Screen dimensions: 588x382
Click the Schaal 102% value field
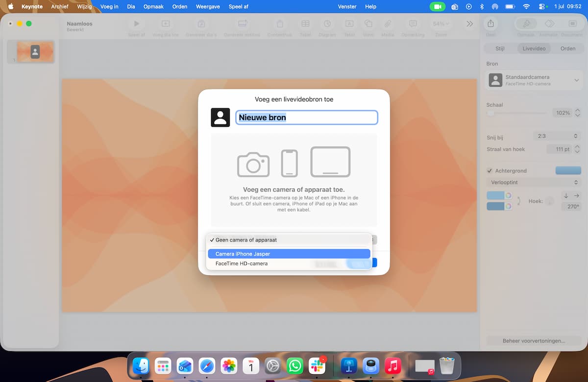(x=562, y=113)
